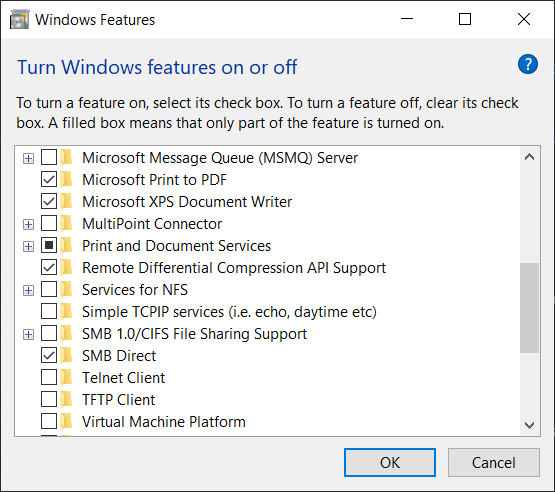This screenshot has width=555, height=492.
Task: Click folder icon next to MultiPoint Connector
Action: pos(66,223)
